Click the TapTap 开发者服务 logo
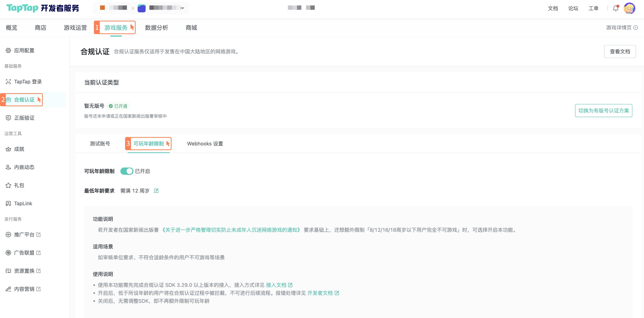Screen dimensions: 644x318 coord(43,8)
